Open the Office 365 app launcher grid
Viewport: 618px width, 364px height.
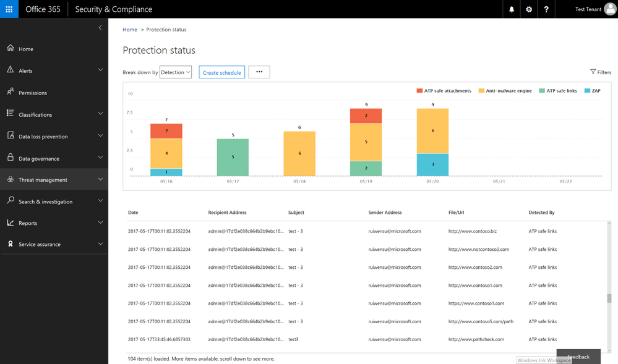tap(9, 9)
